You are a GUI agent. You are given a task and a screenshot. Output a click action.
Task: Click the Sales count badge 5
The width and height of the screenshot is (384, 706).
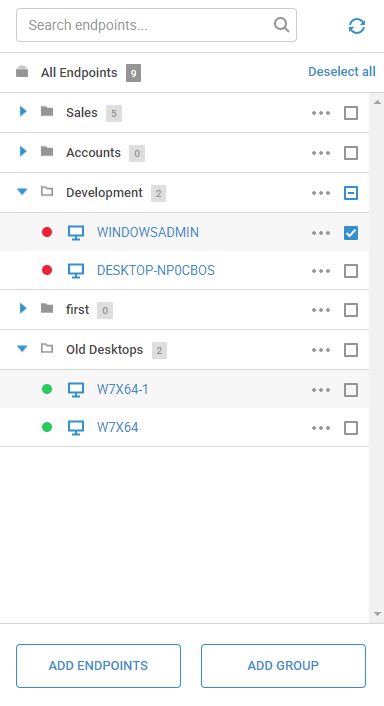tap(114, 113)
